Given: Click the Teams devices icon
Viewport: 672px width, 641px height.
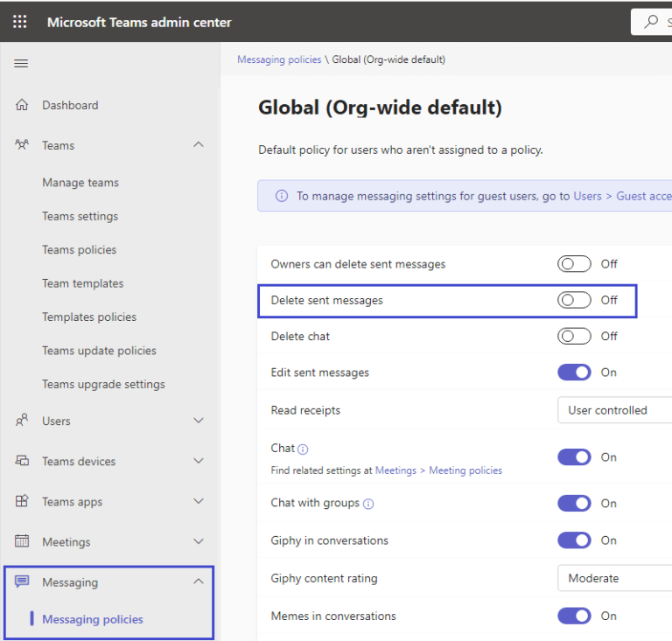Looking at the screenshot, I should tap(22, 461).
